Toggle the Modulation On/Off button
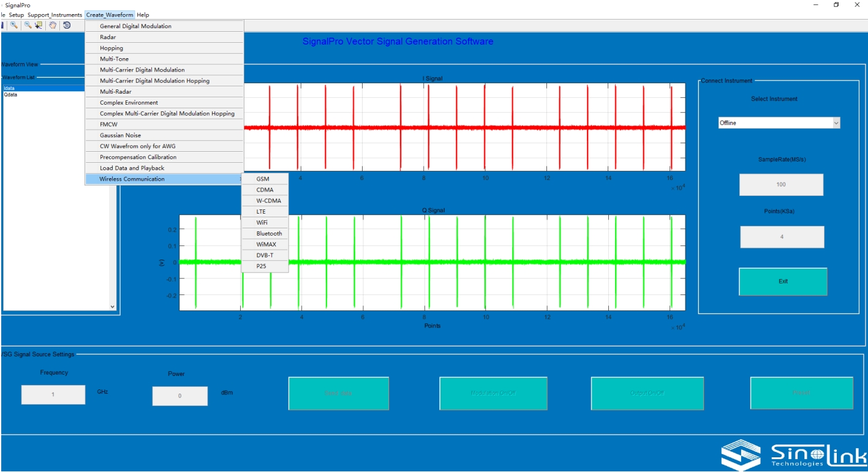The height and width of the screenshot is (472, 868). (493, 393)
